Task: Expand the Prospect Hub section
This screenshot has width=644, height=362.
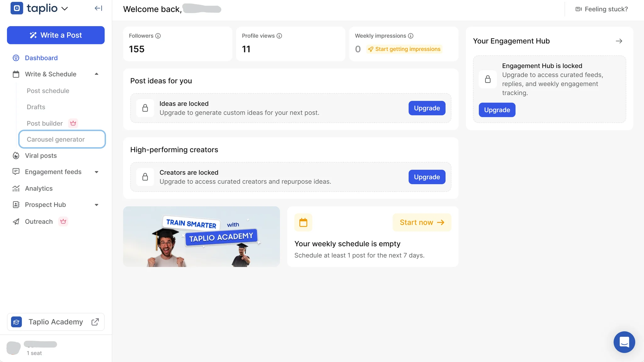Action: [97, 204]
